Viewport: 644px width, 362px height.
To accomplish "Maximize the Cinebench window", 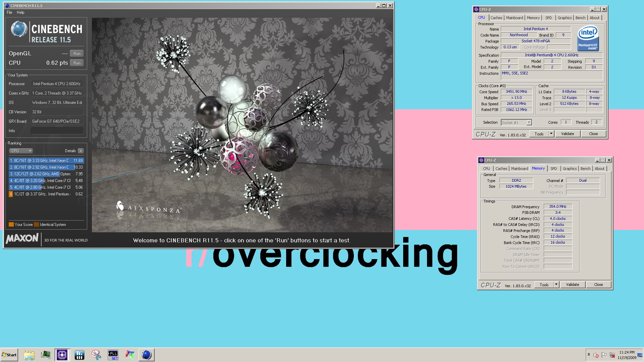I will [384, 6].
